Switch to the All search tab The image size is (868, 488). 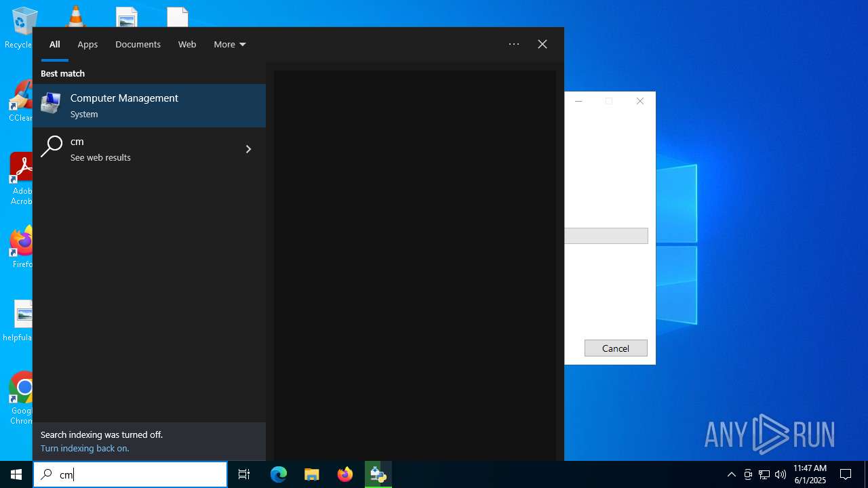pos(55,45)
